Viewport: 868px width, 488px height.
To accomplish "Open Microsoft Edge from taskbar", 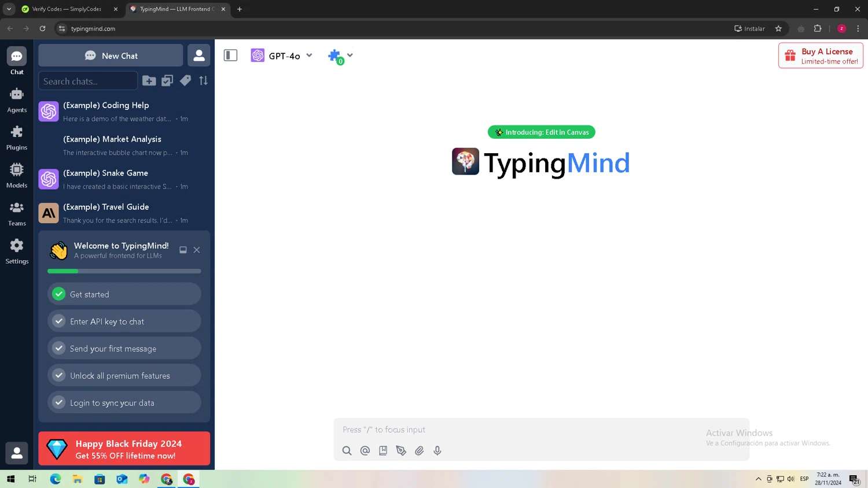I will (x=56, y=479).
